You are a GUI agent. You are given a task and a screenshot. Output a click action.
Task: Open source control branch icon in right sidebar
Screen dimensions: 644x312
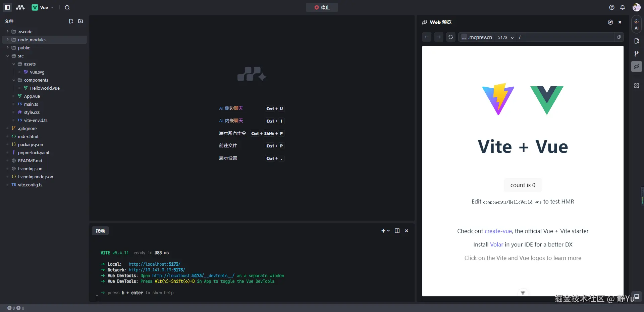pyautogui.click(x=637, y=54)
